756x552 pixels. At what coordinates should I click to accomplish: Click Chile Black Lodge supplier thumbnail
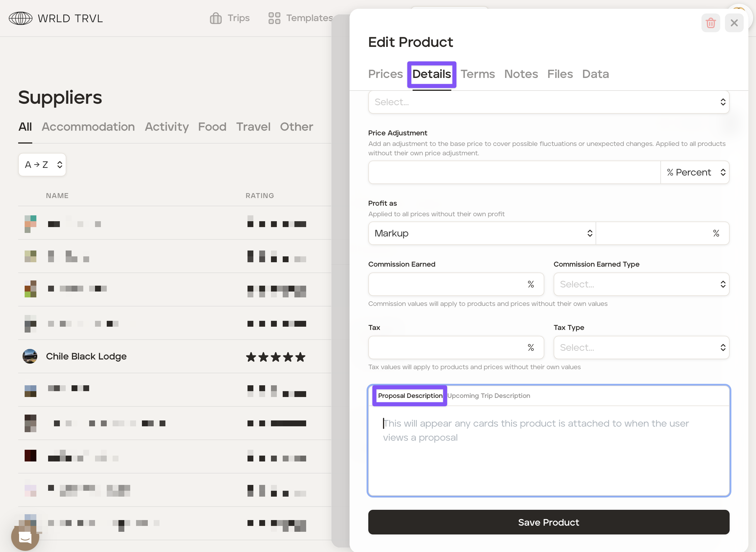[30, 356]
